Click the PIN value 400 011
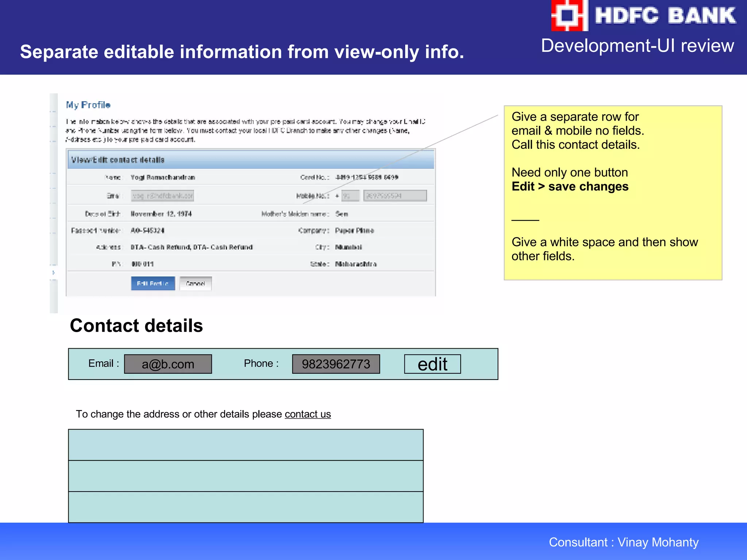This screenshot has width=747, height=560. [x=143, y=264]
